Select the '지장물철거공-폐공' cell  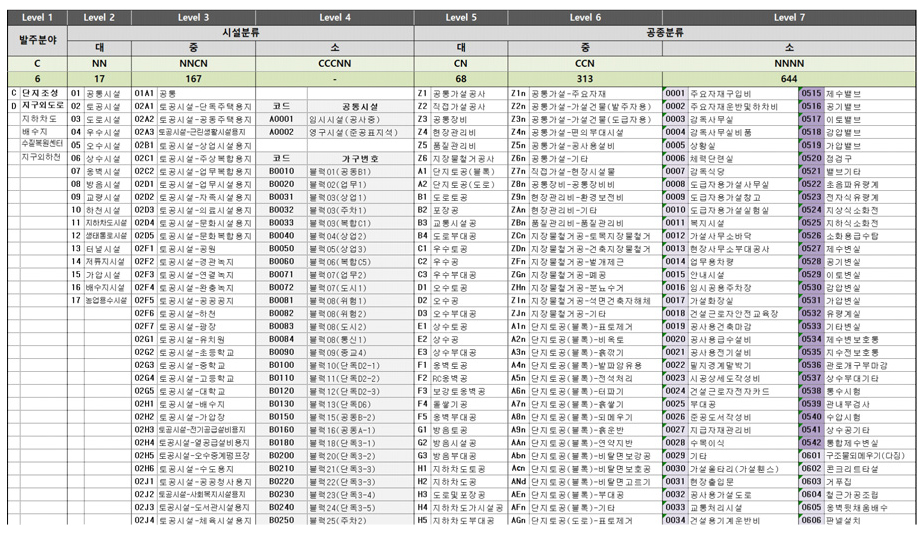click(x=595, y=275)
